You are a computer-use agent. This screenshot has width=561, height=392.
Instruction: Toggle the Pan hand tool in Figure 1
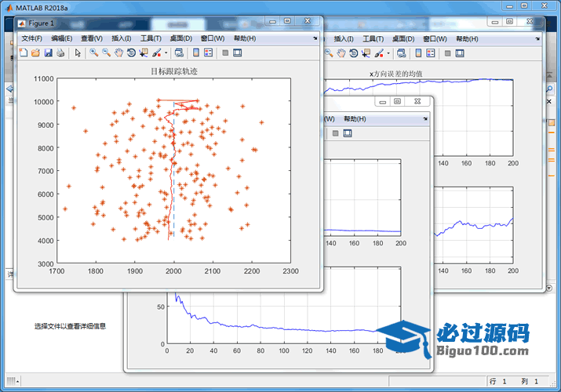coord(118,53)
